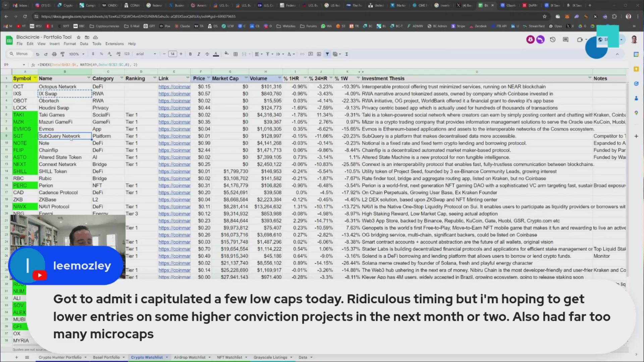
Task: Open version history clock icon
Action: pyautogui.click(x=552, y=40)
